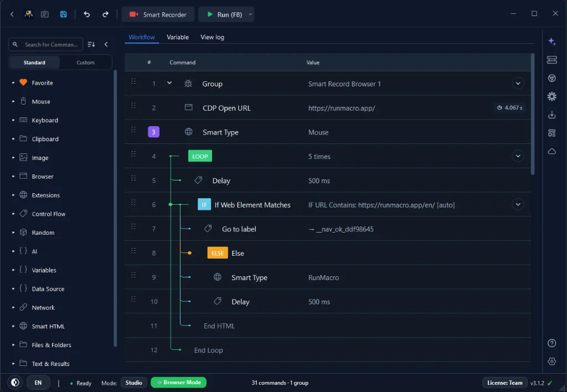The height and width of the screenshot is (392, 567).
Task: Select the Custom commands toggle
Action: coord(85,62)
